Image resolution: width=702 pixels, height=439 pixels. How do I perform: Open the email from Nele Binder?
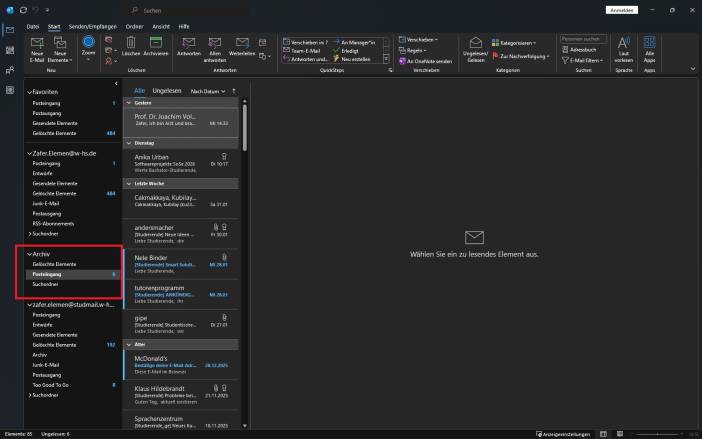point(180,261)
